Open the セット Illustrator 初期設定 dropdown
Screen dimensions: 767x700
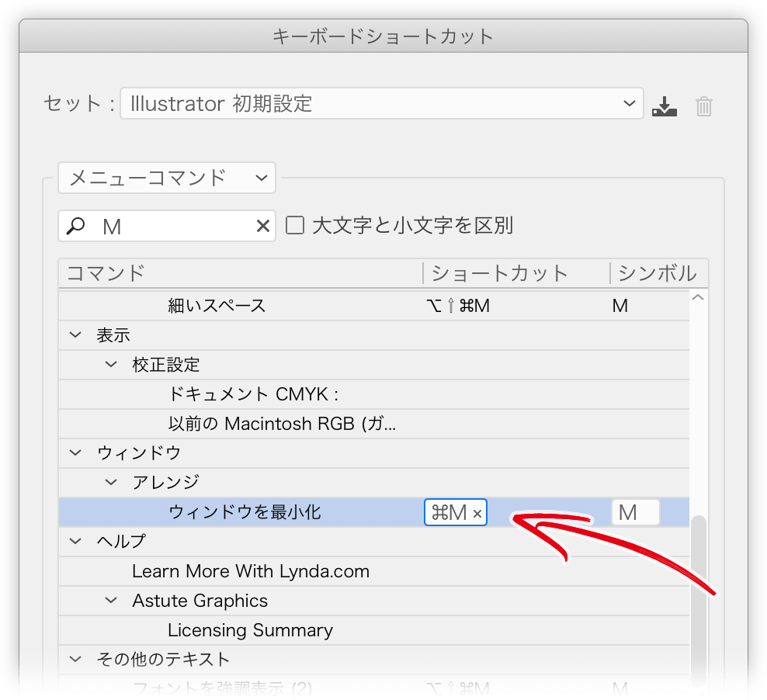381,103
